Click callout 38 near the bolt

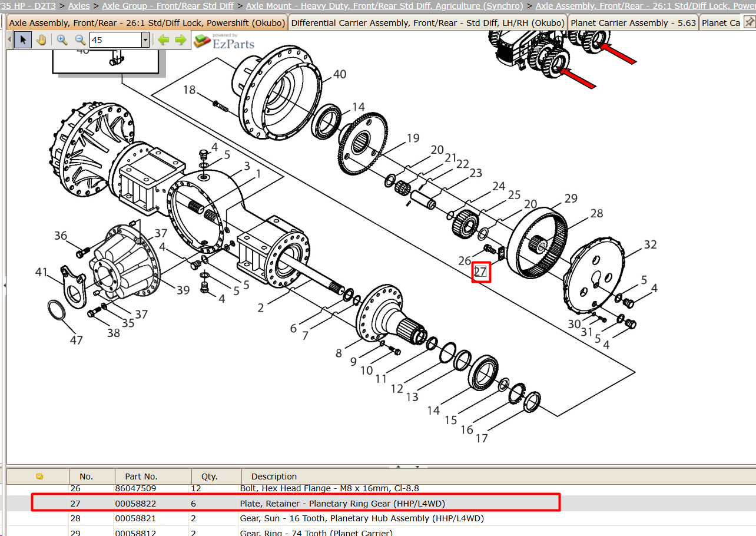point(113,333)
